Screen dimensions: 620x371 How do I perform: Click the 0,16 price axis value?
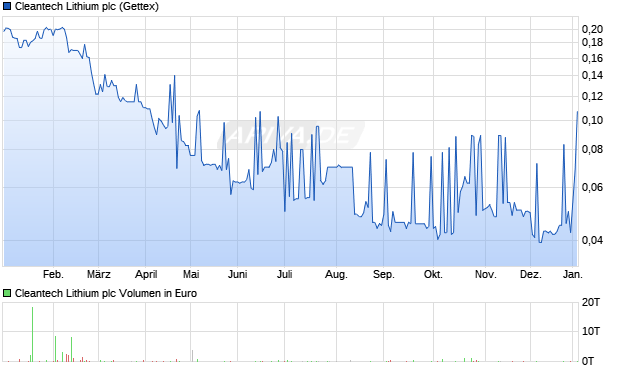coord(592,58)
